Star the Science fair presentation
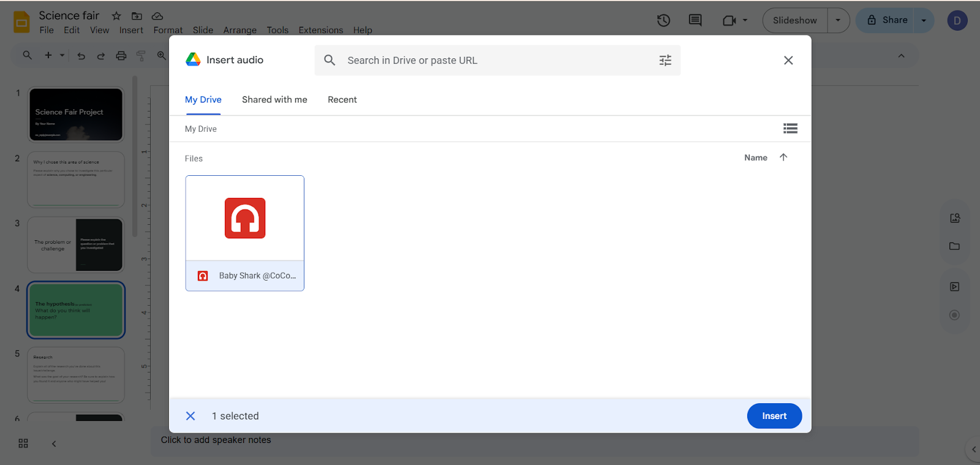 (x=116, y=16)
